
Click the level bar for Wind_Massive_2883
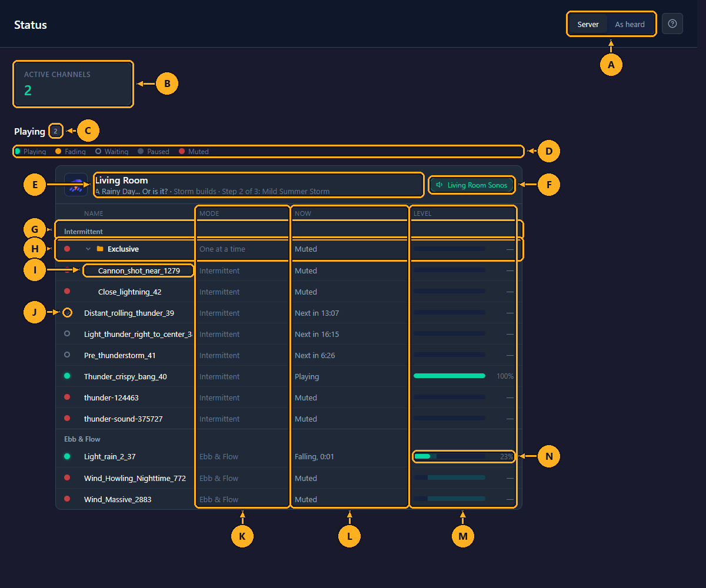tap(449, 499)
